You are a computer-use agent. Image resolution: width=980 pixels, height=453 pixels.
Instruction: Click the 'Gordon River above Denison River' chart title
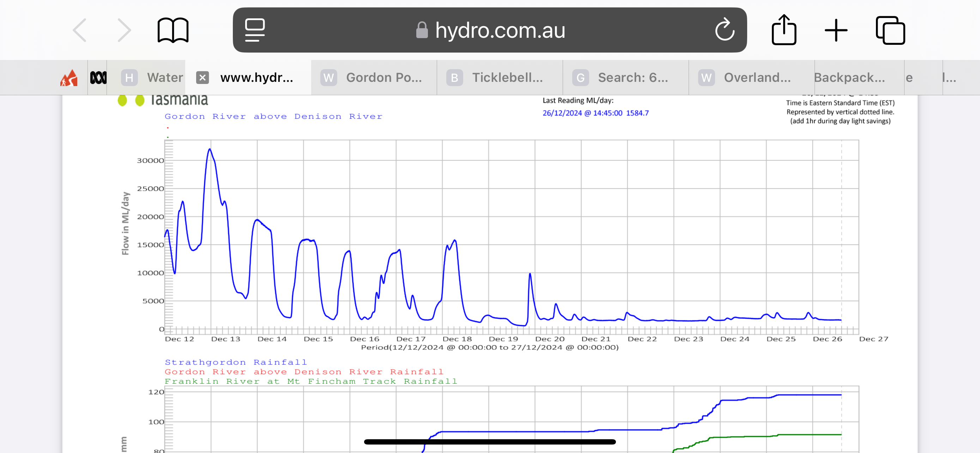273,116
